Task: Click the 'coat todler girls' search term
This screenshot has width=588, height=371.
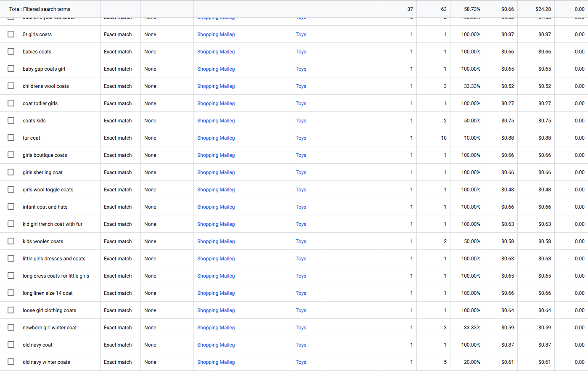Action: pyautogui.click(x=40, y=103)
